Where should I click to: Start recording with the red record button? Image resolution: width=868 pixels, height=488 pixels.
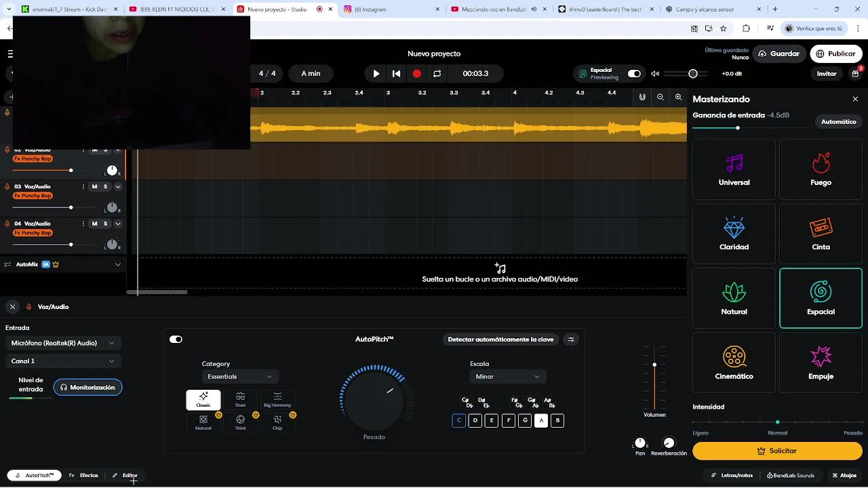tap(417, 74)
